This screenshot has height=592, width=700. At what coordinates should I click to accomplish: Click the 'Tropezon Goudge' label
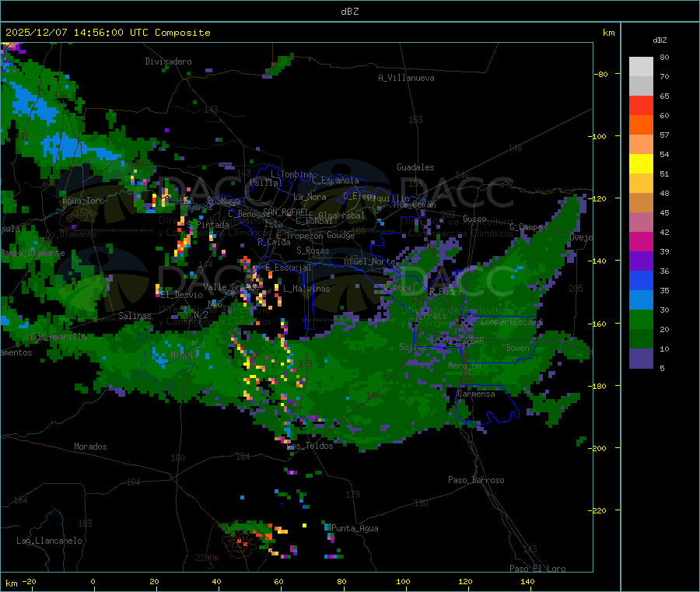coord(320,235)
